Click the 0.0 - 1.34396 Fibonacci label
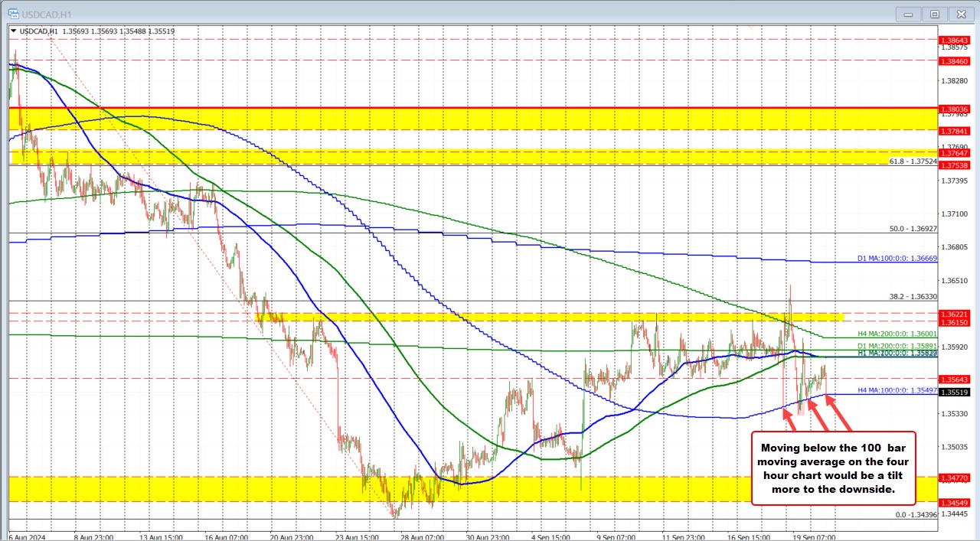 [916, 514]
